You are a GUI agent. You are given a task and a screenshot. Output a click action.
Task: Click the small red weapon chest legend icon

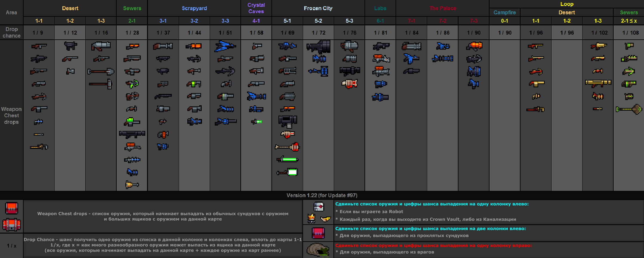click(x=12, y=208)
